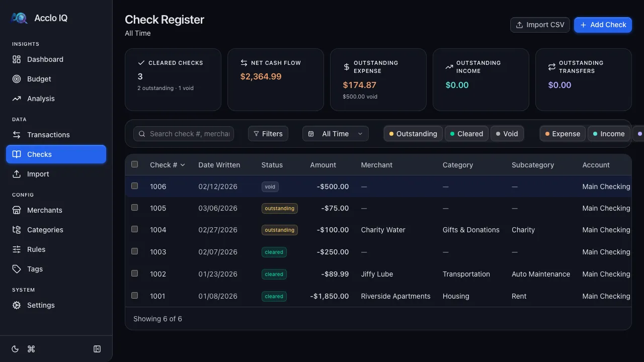Open the Transactions page
This screenshot has width=644, height=362.
(56, 135)
